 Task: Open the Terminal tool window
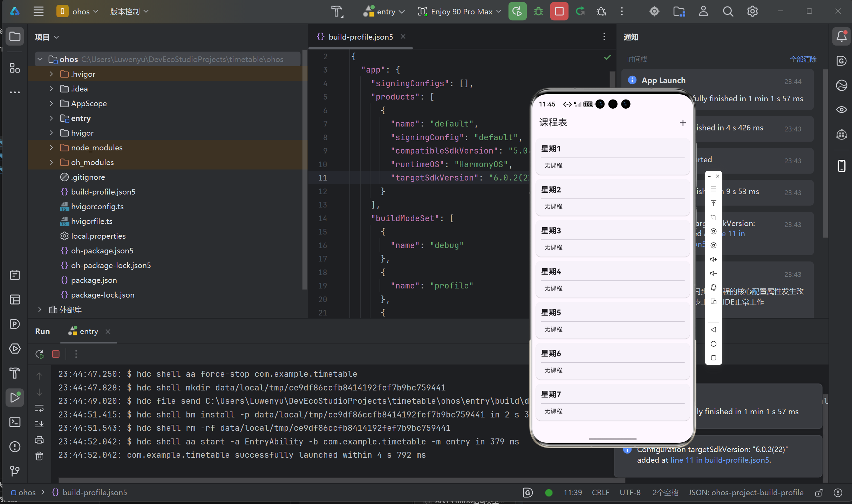click(15, 422)
